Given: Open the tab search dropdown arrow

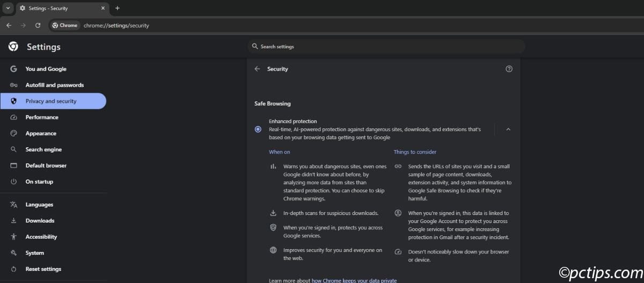Looking at the screenshot, I should (x=8, y=8).
